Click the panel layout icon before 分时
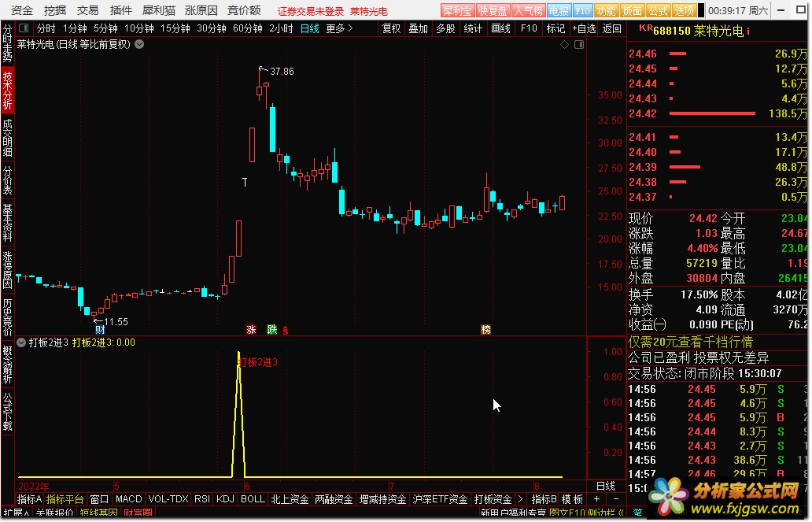The image size is (812, 522). click(x=24, y=28)
